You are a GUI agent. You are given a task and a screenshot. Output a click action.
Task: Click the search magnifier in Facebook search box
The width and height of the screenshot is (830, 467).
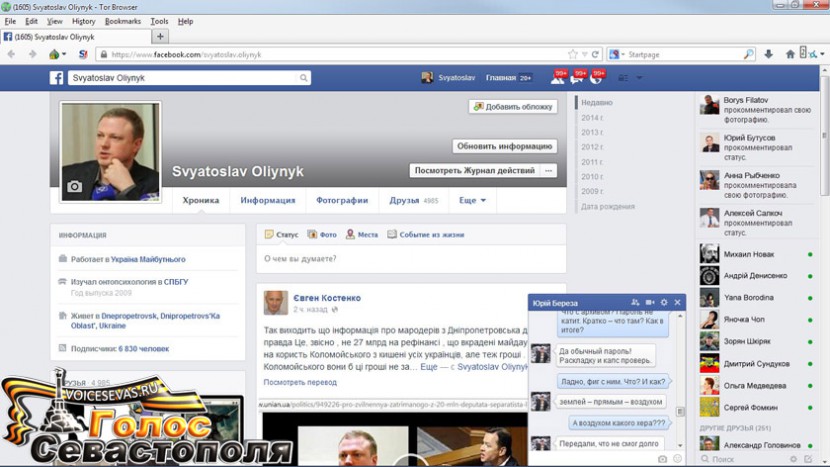pos(304,77)
